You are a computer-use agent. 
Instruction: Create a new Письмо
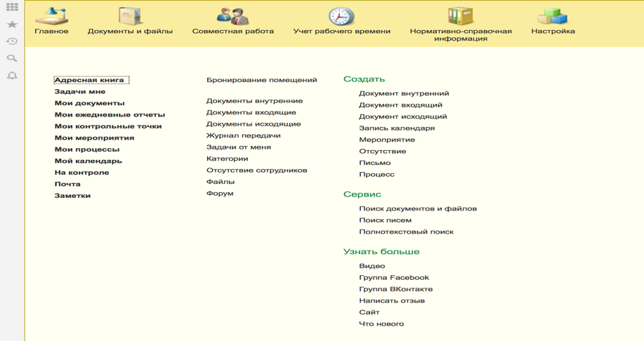click(x=374, y=163)
